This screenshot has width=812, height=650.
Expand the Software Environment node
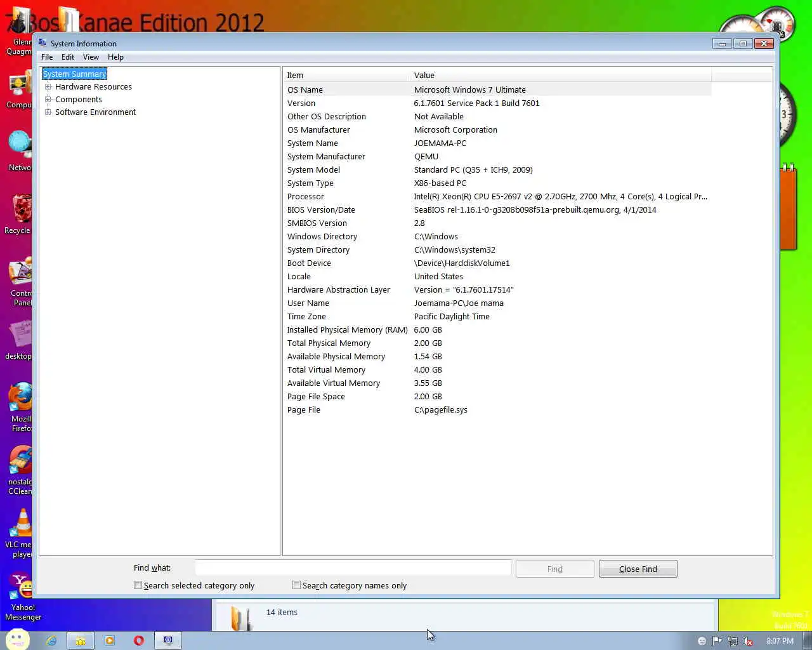48,112
